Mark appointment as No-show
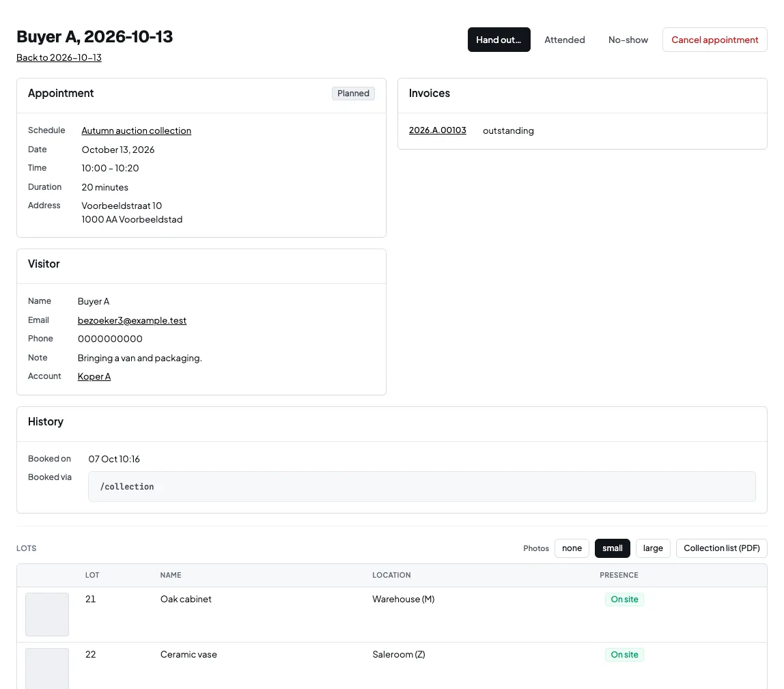Image resolution: width=784 pixels, height=689 pixels. coord(628,40)
